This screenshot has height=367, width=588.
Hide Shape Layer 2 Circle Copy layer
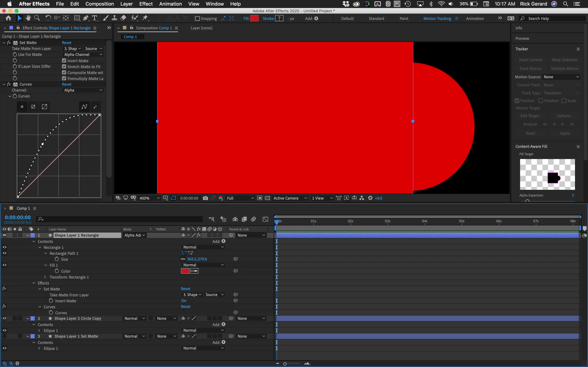click(4, 318)
